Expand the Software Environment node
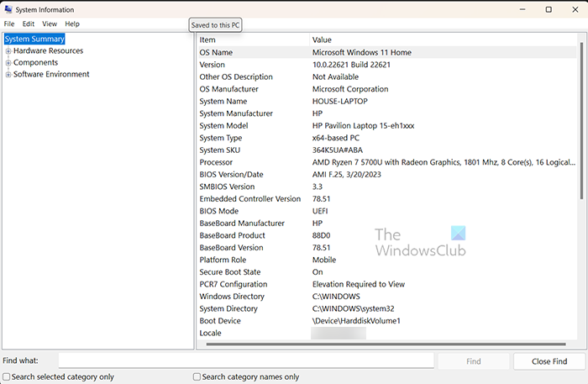The width and height of the screenshot is (588, 384). (x=8, y=74)
